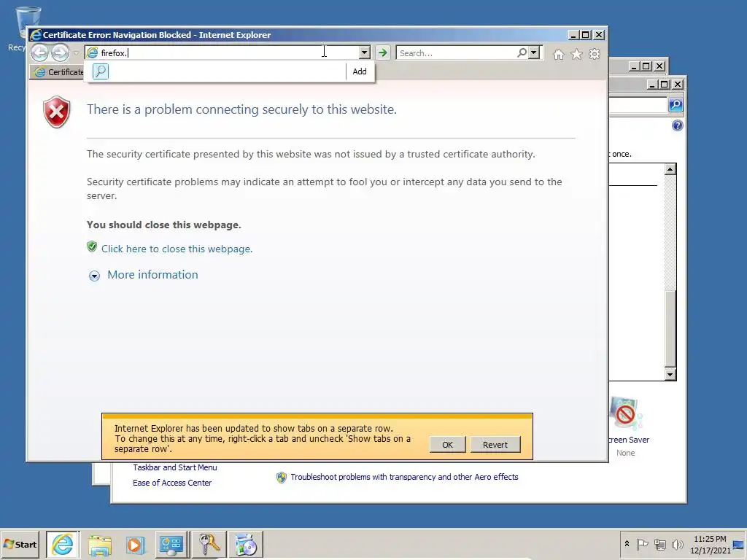Open the Home page icon
The height and width of the screenshot is (560, 747).
coord(559,54)
